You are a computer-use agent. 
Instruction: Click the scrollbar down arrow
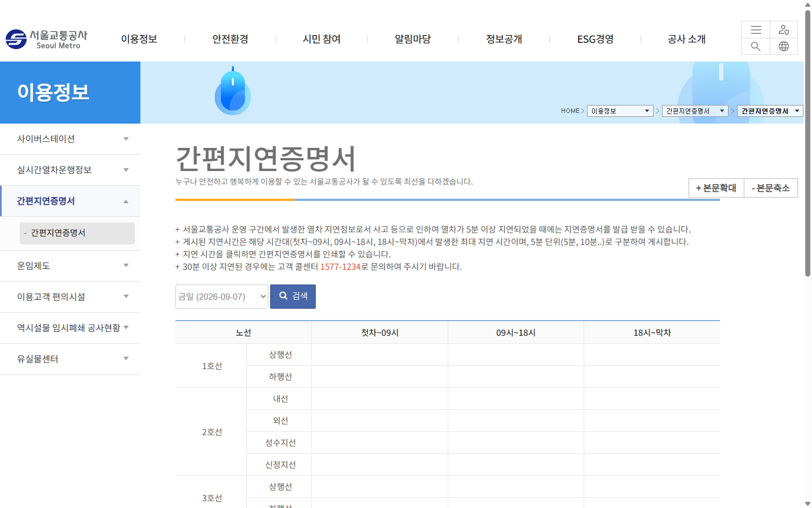[807, 503]
